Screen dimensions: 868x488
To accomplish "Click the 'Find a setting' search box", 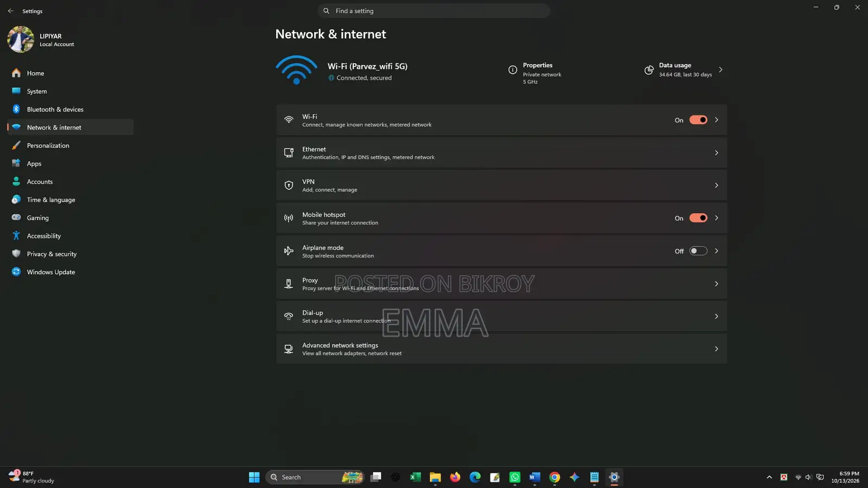I will tap(434, 11).
